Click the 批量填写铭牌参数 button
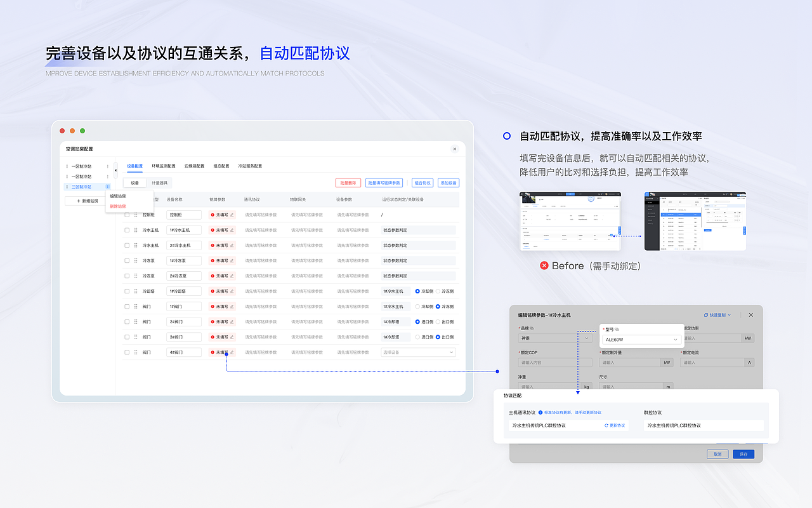 tap(384, 183)
